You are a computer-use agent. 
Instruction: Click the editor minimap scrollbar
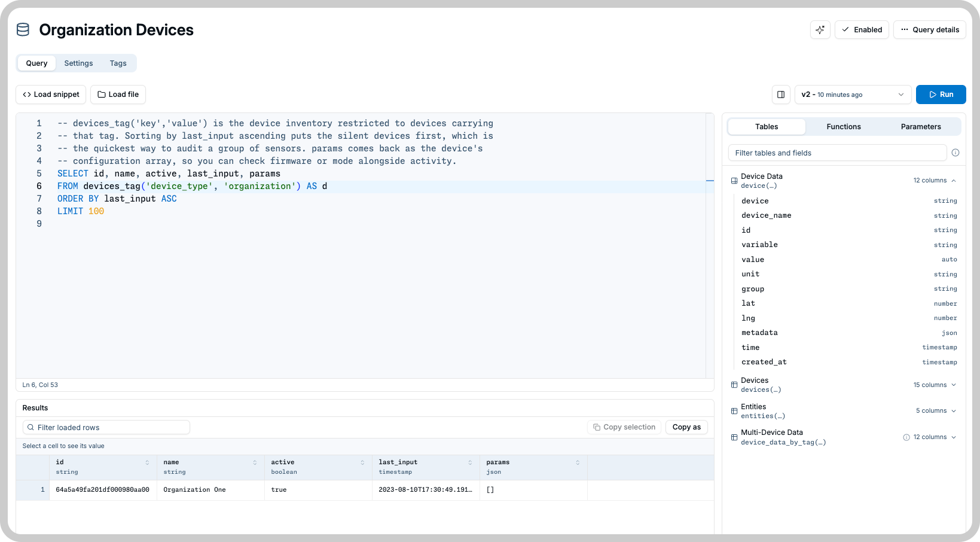(710, 245)
